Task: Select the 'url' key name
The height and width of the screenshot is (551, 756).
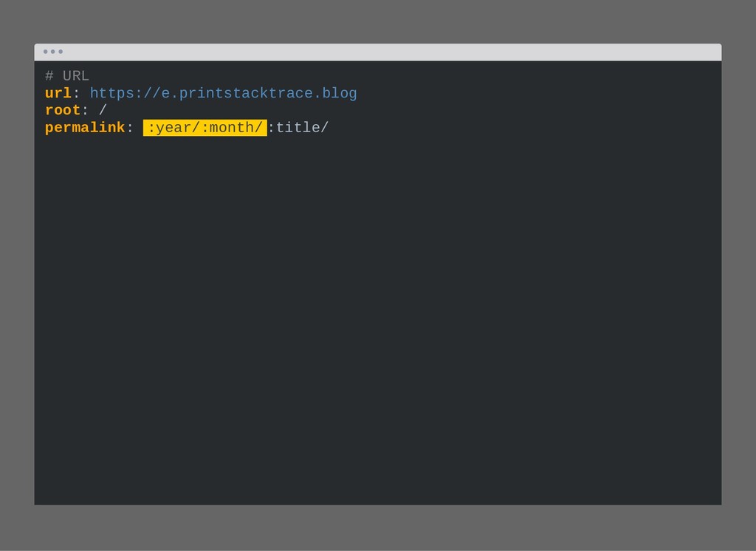Action: pos(58,93)
